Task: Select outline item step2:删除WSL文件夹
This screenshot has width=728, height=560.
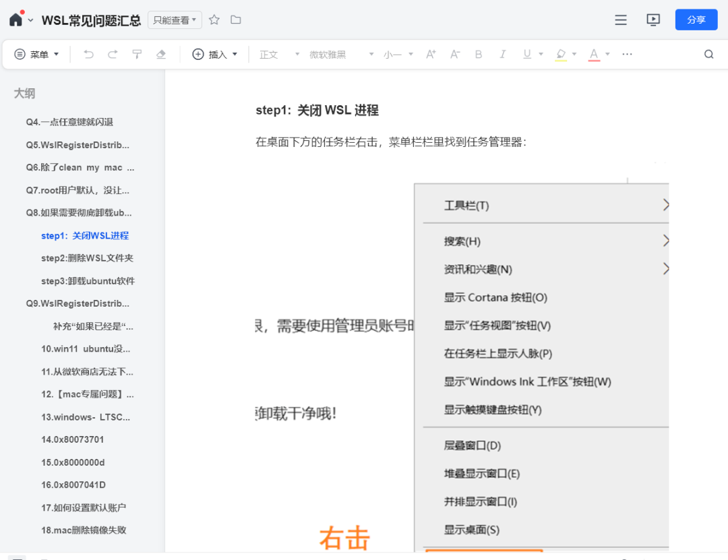Action: [87, 258]
